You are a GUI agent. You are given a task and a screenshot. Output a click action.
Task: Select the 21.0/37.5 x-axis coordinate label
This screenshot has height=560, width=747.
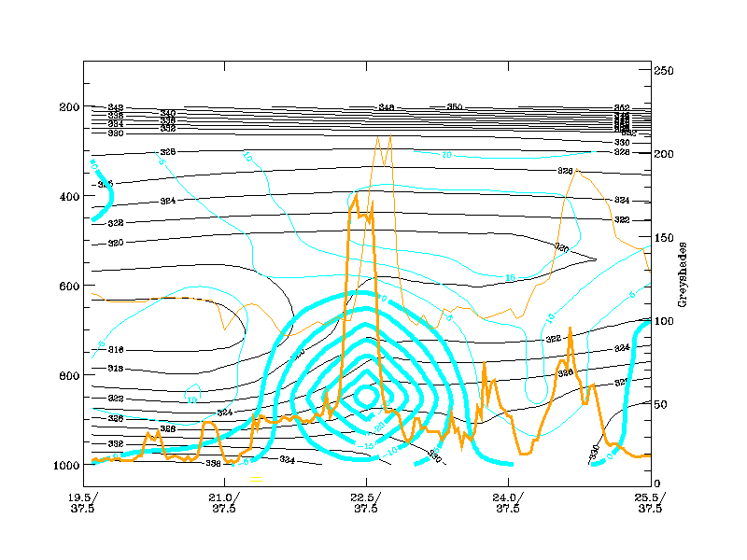[x=224, y=503]
